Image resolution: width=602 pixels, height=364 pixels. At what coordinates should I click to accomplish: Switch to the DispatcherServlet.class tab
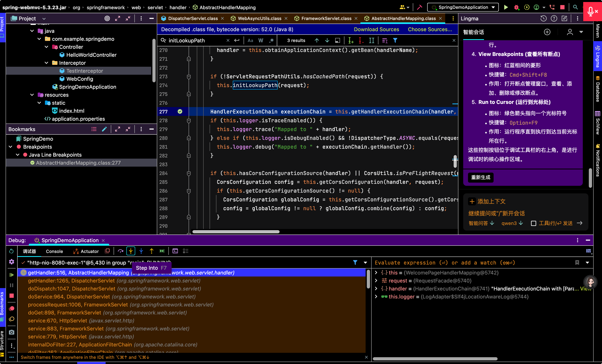(x=193, y=19)
